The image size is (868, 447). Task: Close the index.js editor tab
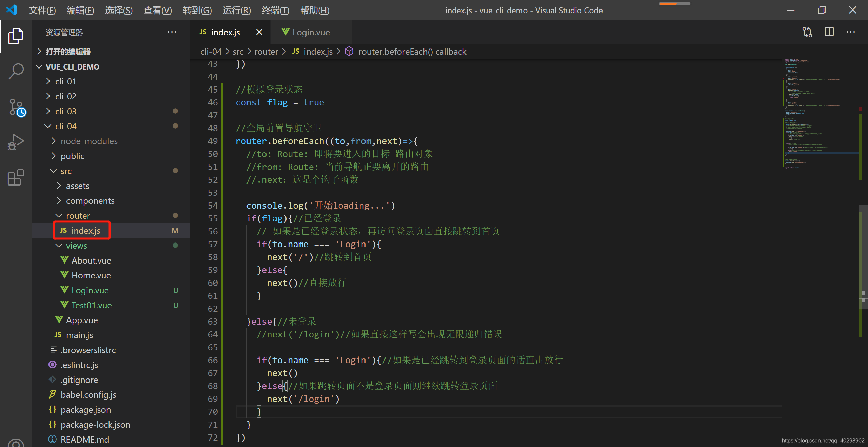[259, 32]
